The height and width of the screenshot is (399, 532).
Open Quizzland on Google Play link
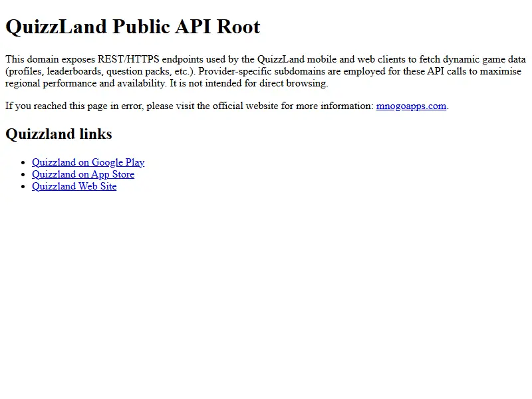(x=88, y=162)
